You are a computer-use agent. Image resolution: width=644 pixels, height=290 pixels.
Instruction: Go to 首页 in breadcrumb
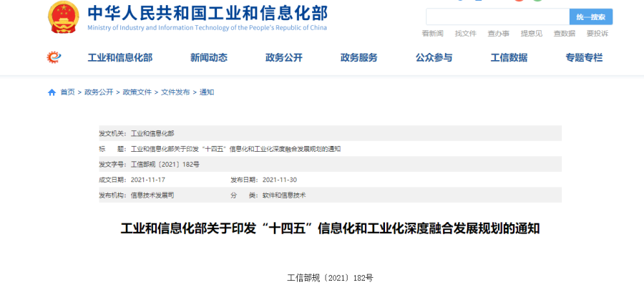pyautogui.click(x=68, y=92)
